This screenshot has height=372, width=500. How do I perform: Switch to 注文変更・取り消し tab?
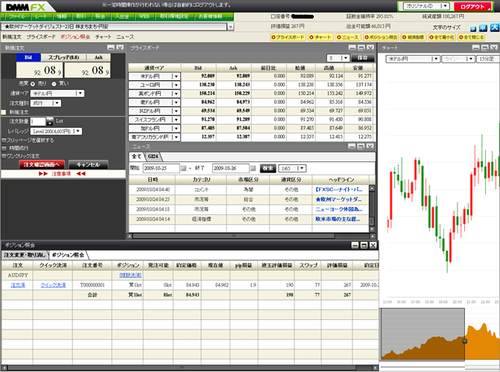[25, 255]
